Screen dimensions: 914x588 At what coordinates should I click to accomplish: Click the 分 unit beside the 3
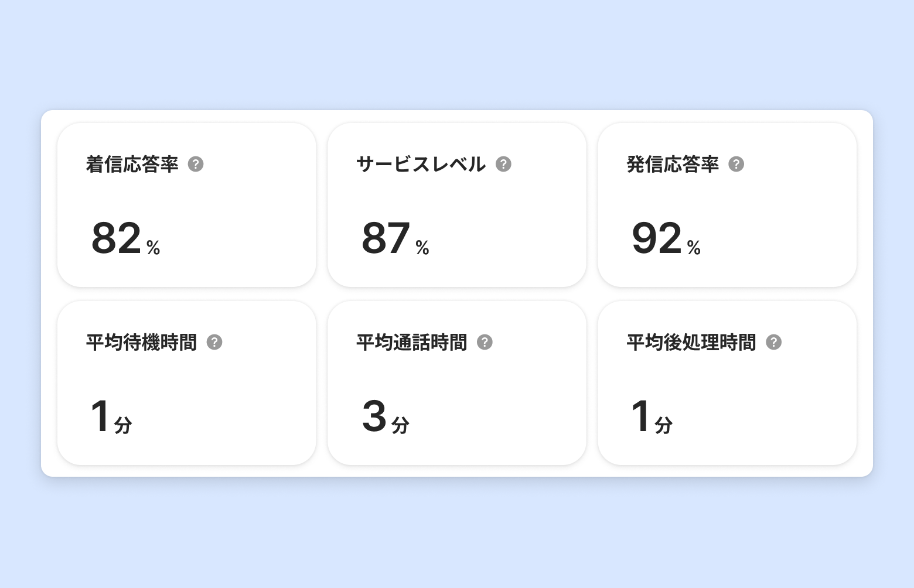coord(400,425)
